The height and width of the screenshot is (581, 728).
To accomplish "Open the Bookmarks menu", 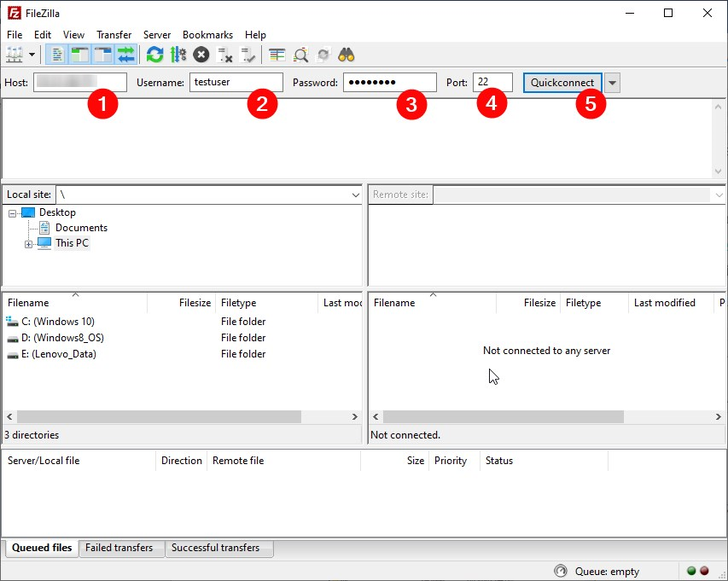I will tap(207, 35).
